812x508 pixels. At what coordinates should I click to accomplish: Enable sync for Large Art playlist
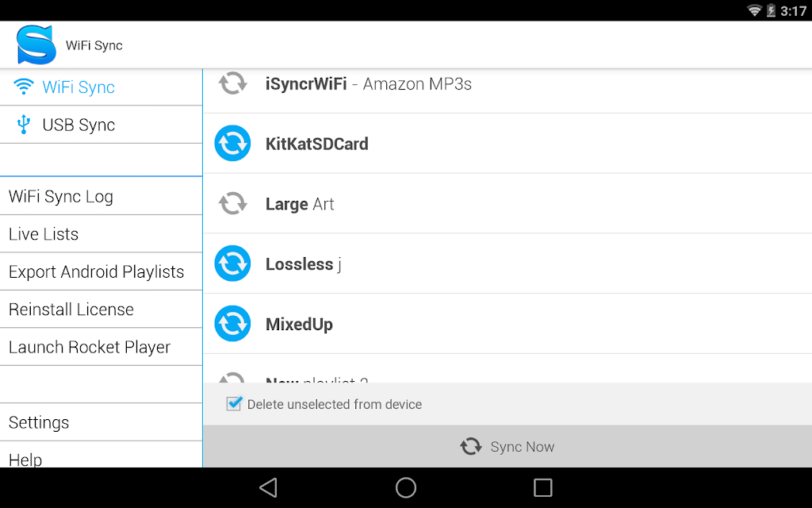232,203
